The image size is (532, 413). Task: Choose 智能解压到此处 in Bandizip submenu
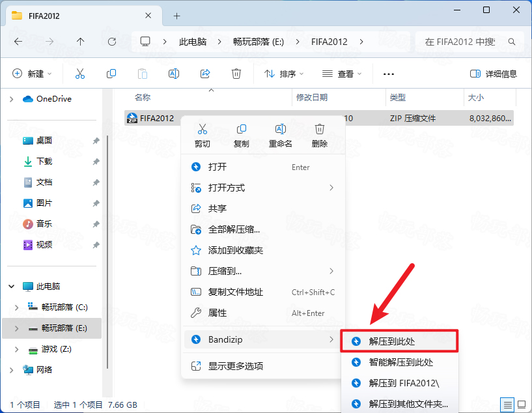coord(399,362)
